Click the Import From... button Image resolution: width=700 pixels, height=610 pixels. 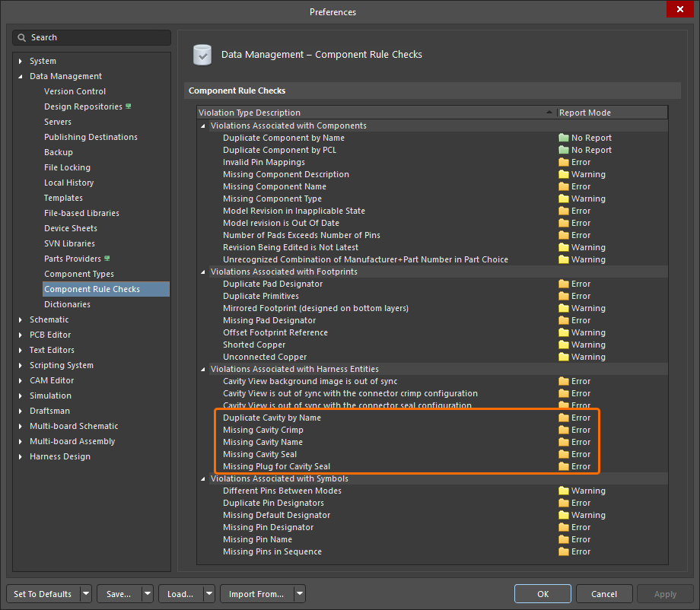click(x=256, y=594)
